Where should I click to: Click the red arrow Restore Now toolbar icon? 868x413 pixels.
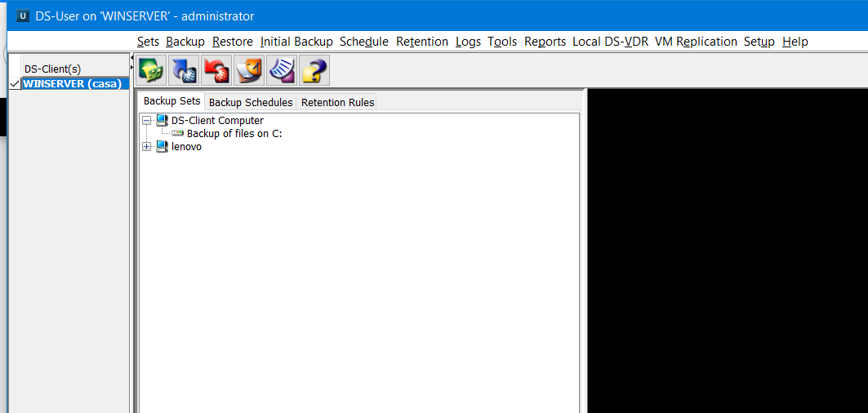[x=216, y=69]
